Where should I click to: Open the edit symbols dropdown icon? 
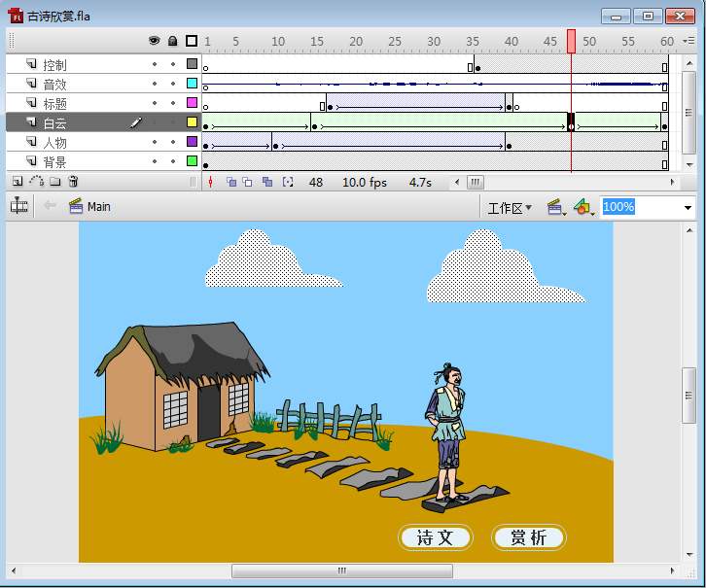[584, 207]
